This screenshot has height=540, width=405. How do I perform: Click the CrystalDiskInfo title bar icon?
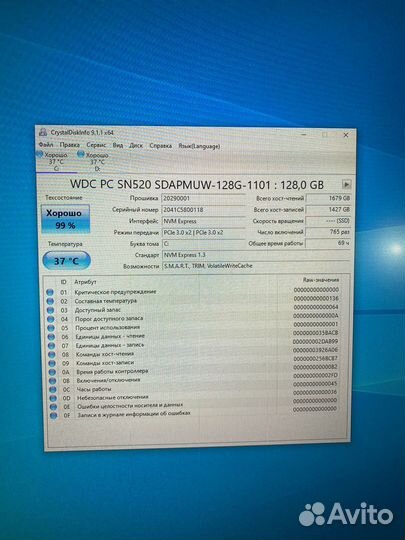(x=43, y=132)
